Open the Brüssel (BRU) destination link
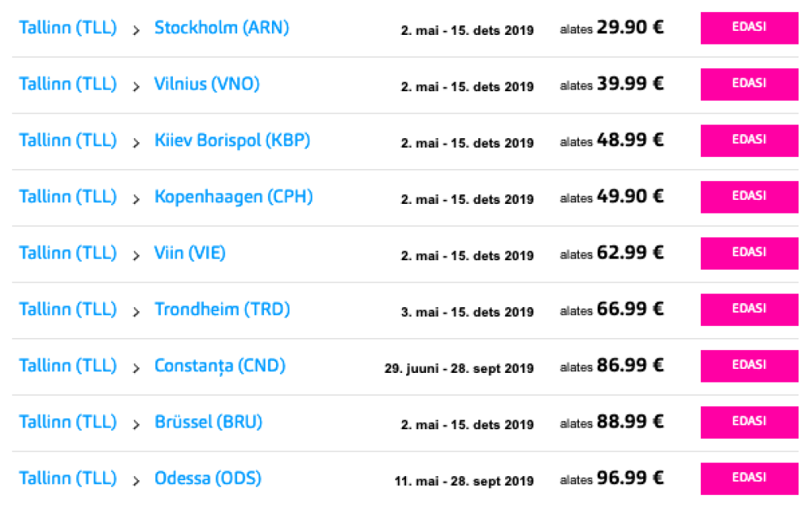This screenshot has width=812, height=507. pos(208,422)
